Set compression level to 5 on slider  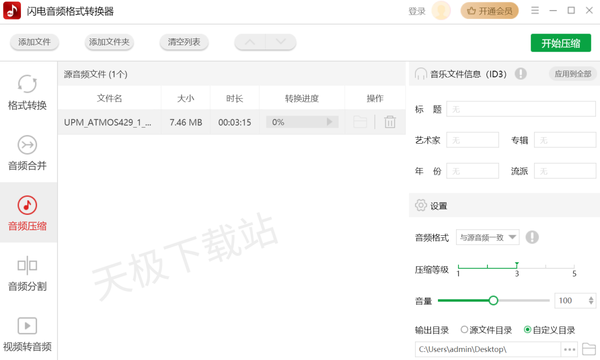(574, 266)
